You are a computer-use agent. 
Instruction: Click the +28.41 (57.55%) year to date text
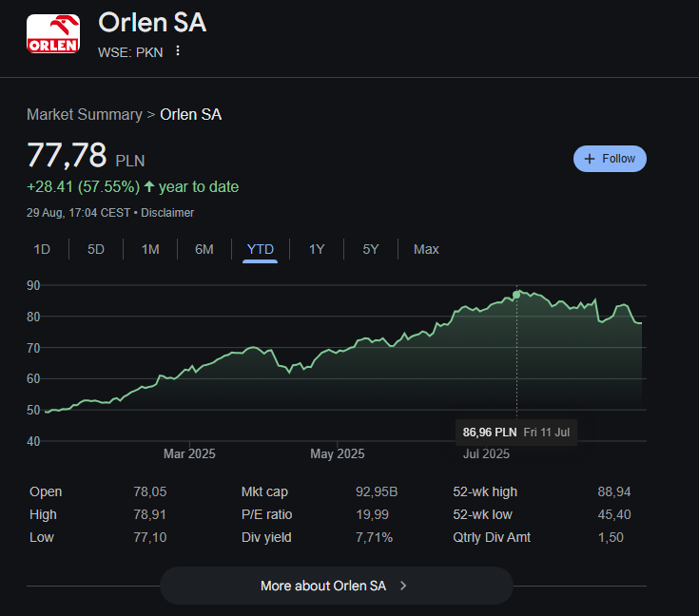133,186
